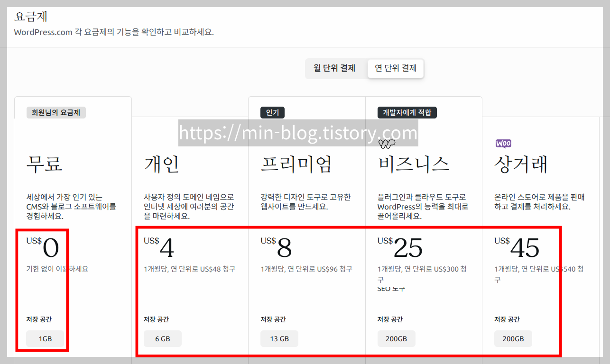Click the US$0 price of 무료 plan
The width and height of the screenshot is (610, 364).
click(43, 247)
